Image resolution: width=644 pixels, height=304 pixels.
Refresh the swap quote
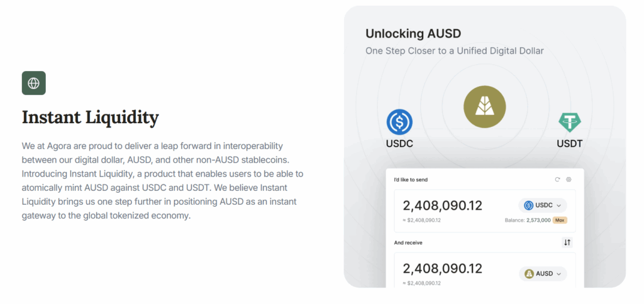tap(557, 180)
